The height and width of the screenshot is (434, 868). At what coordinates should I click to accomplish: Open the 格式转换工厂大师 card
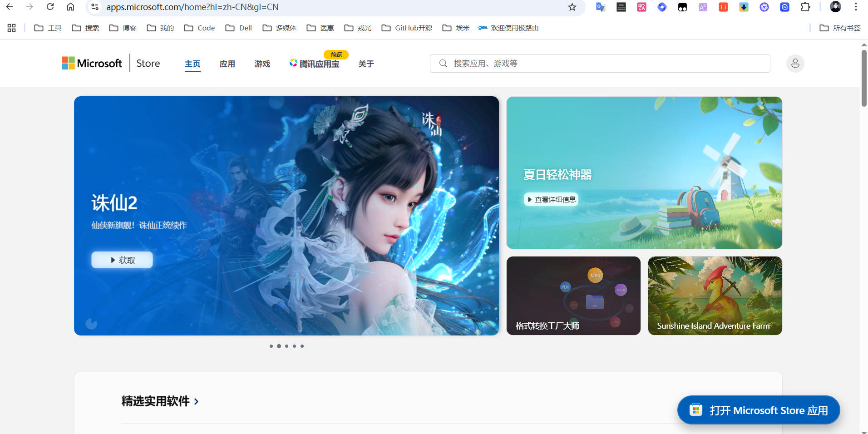point(573,296)
